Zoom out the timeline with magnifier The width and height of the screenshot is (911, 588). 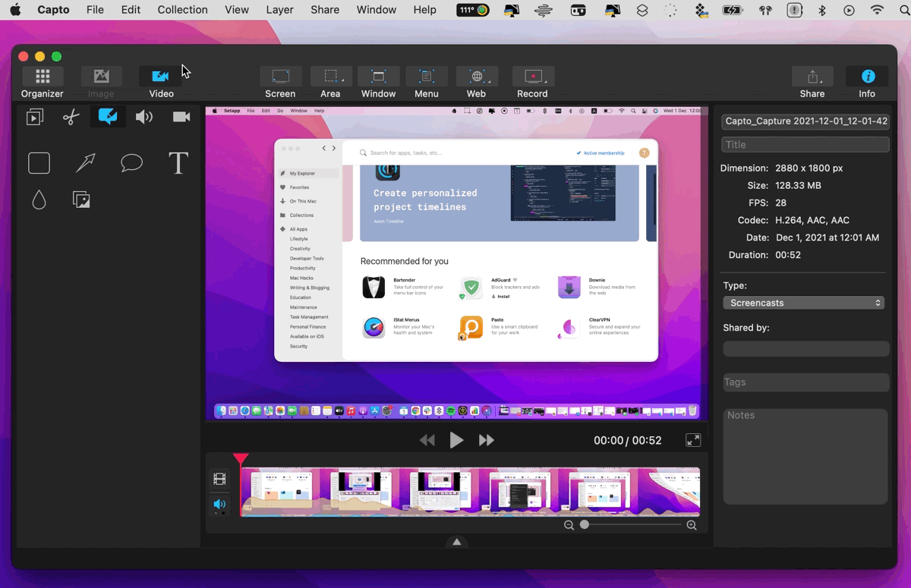click(569, 525)
